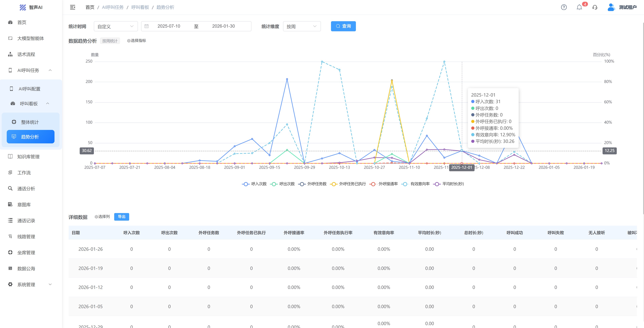Click the icon beside 大模型智能体
The width and height of the screenshot is (644, 328).
tap(10, 38)
